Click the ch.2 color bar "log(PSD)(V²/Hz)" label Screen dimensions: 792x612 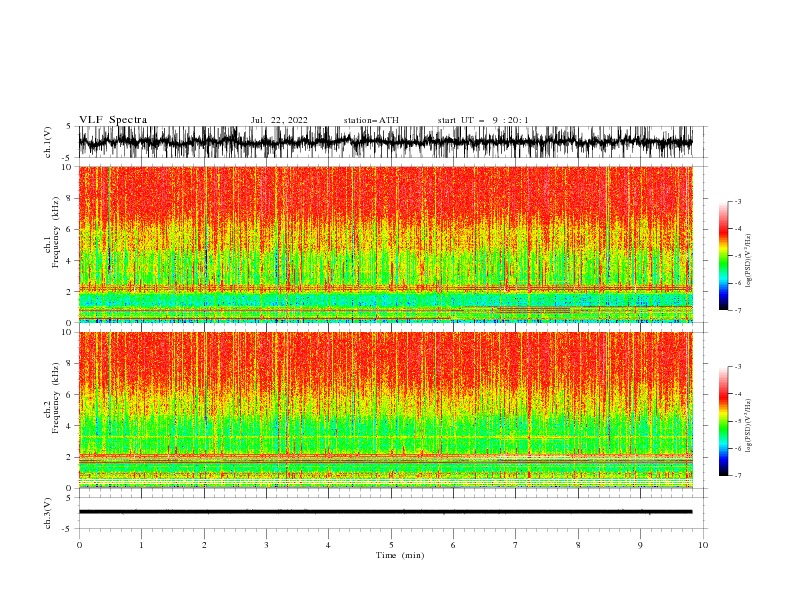coord(748,426)
